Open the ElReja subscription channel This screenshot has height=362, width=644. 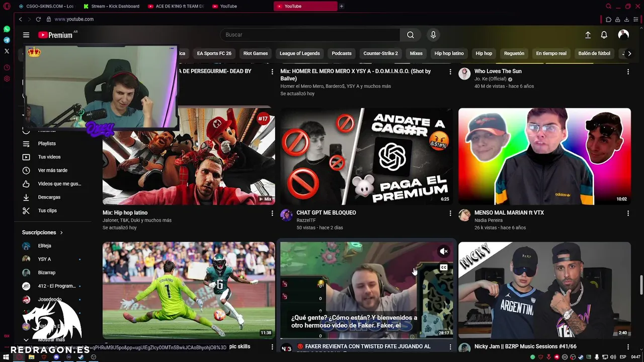[x=44, y=246]
